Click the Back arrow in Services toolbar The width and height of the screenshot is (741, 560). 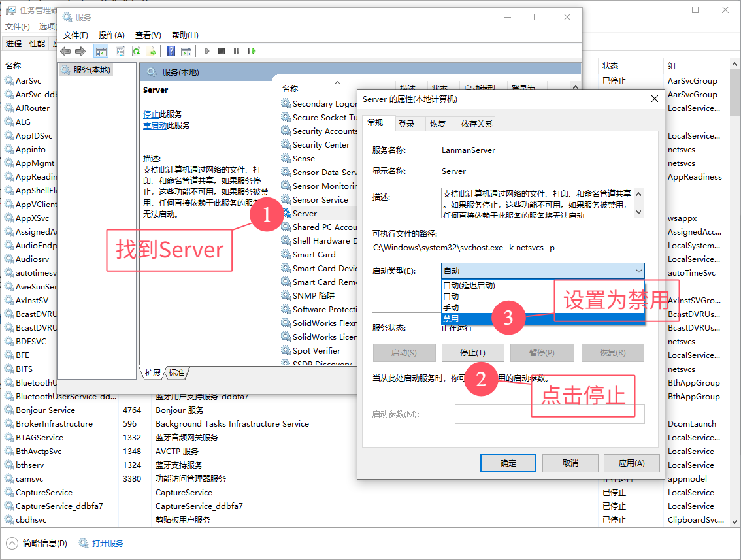(x=65, y=51)
